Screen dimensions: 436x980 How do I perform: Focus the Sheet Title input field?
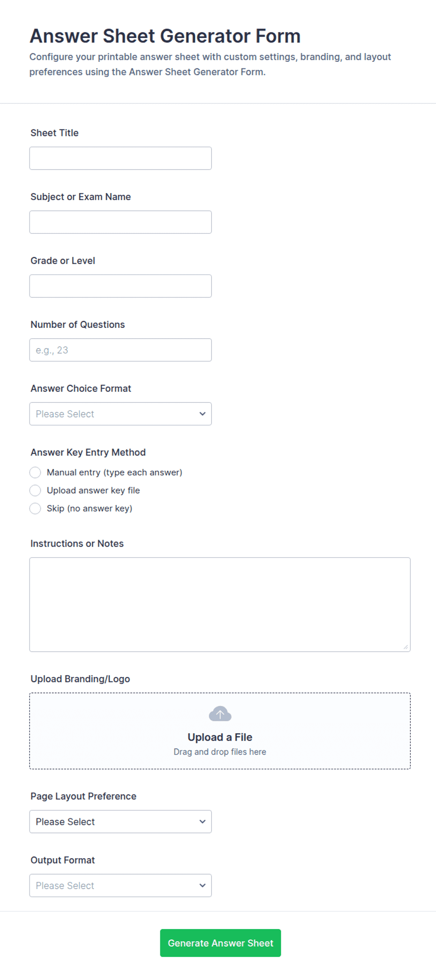[120, 158]
